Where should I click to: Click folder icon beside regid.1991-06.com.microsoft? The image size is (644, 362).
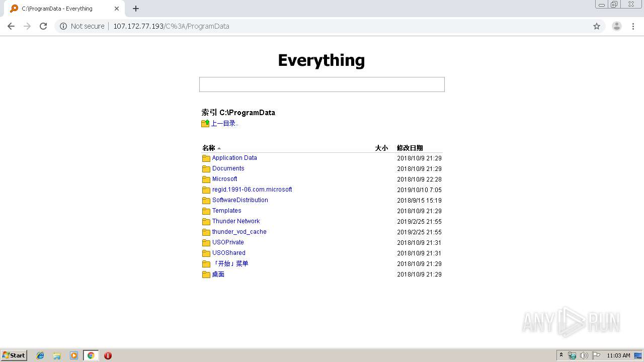tap(206, 190)
